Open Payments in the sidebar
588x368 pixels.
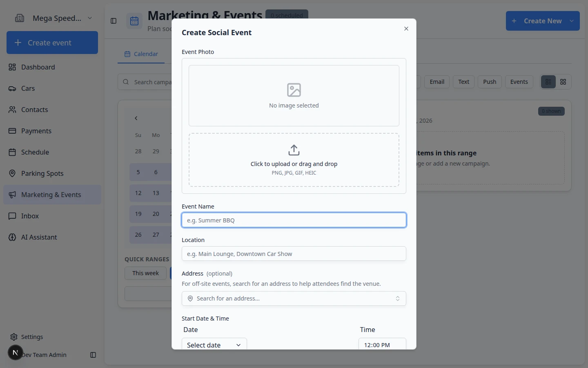(x=52, y=131)
